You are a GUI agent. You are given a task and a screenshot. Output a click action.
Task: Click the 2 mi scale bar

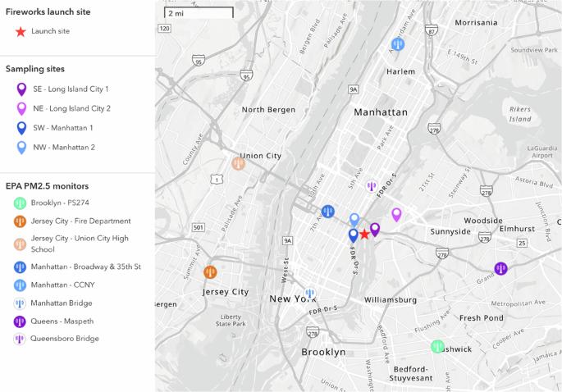click(x=198, y=14)
